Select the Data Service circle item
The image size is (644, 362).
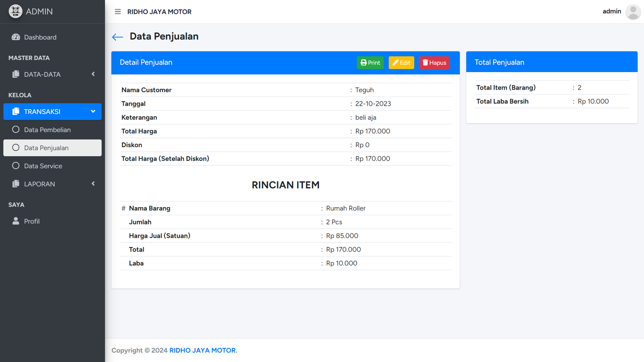coord(16,166)
